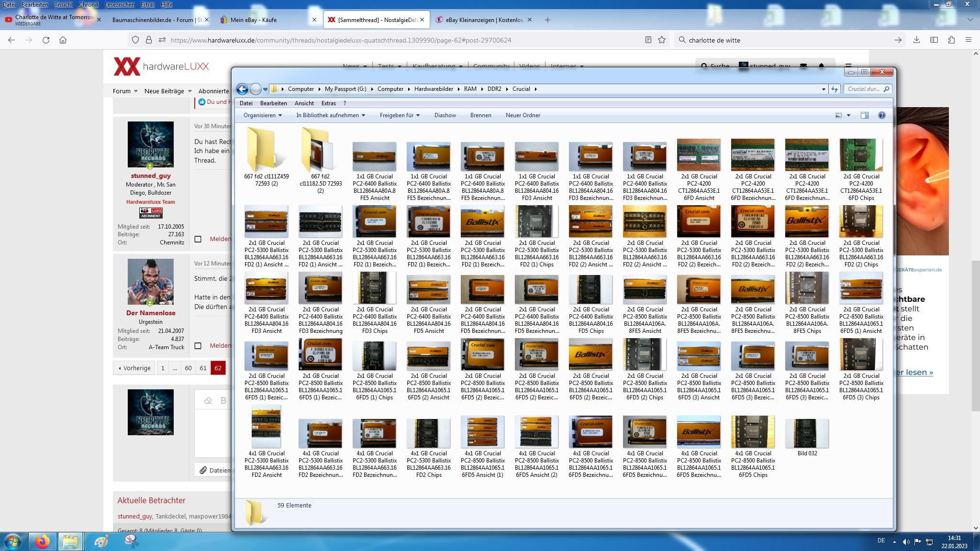Open the Explorer Datei menu
The image size is (980, 551).
(x=246, y=103)
